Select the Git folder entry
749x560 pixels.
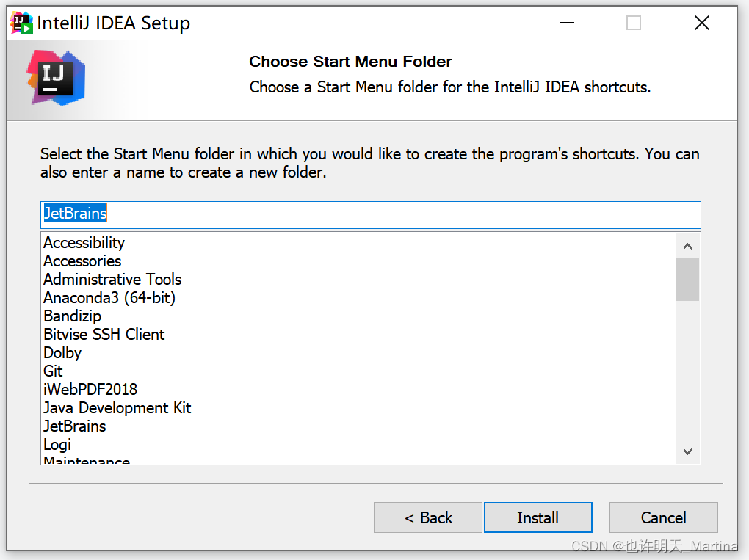[x=52, y=371]
